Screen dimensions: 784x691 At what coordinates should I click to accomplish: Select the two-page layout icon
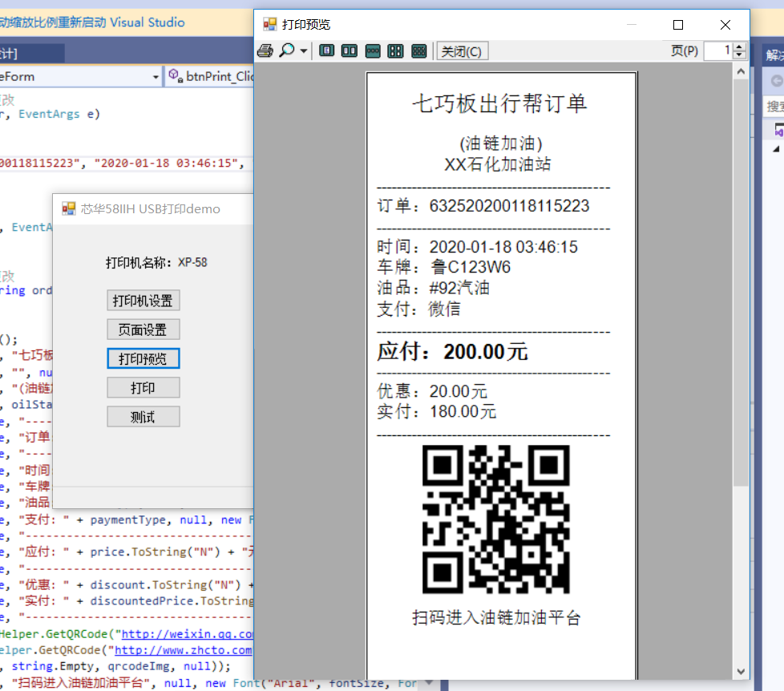[x=350, y=51]
